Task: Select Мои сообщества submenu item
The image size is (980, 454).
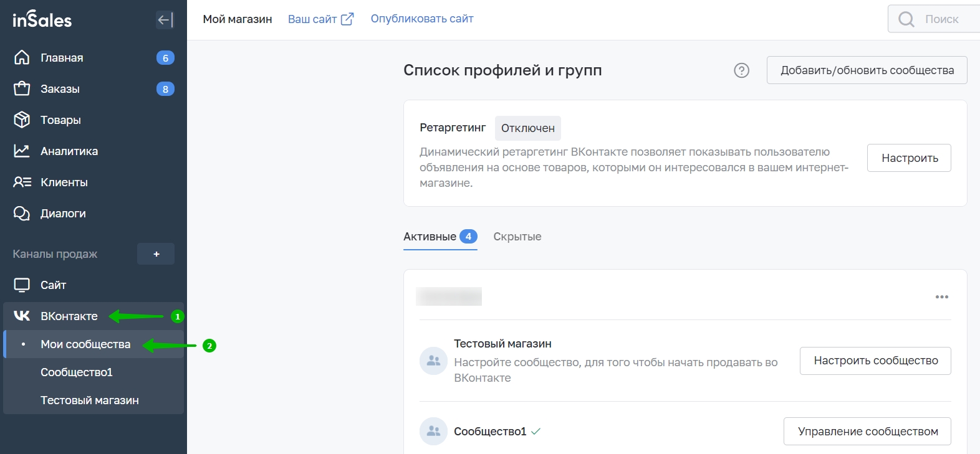Action: [94, 344]
